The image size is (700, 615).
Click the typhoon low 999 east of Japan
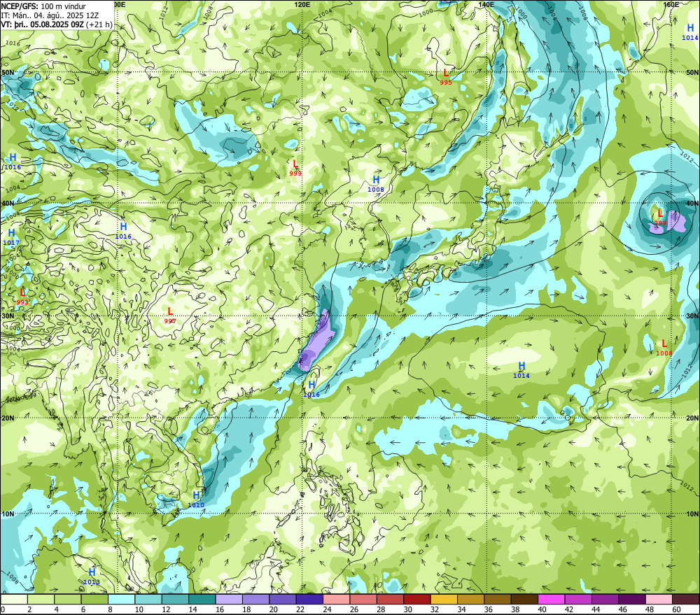point(660,218)
